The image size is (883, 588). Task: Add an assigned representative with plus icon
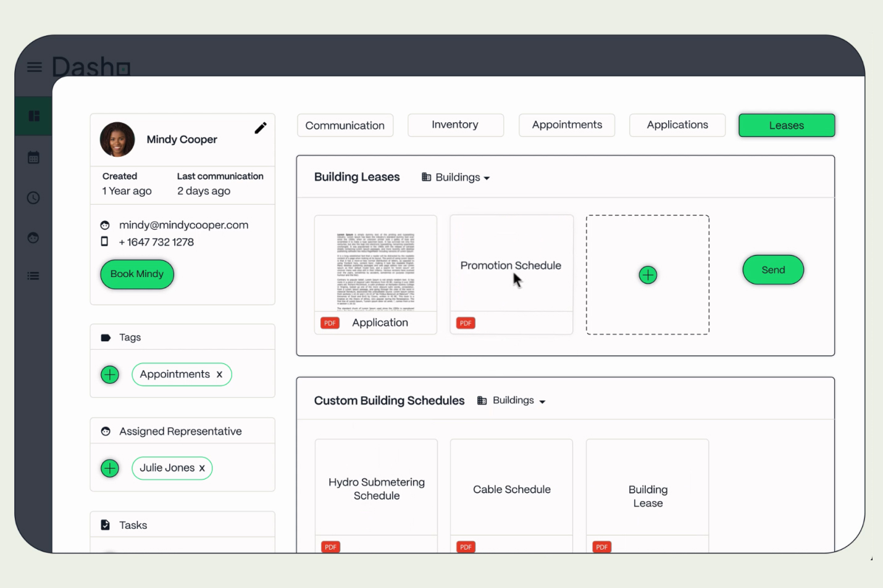pos(110,468)
